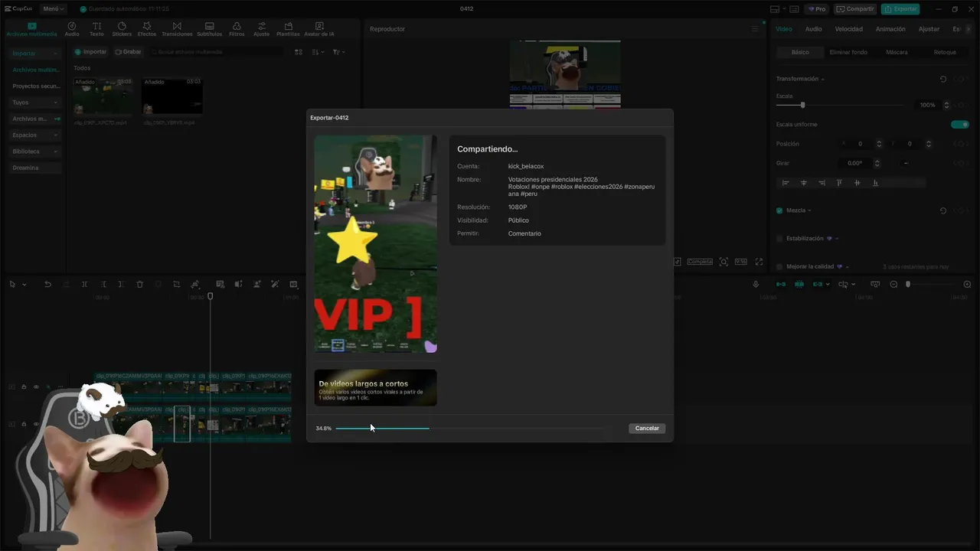The image size is (980, 551).
Task: Click the Compartir button
Action: [855, 9]
